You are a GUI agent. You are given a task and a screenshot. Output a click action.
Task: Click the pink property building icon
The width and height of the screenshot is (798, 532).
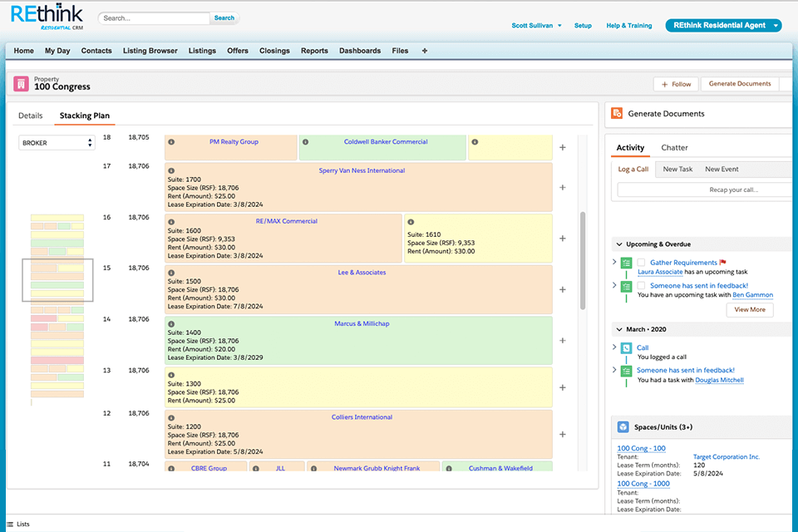pos(22,84)
